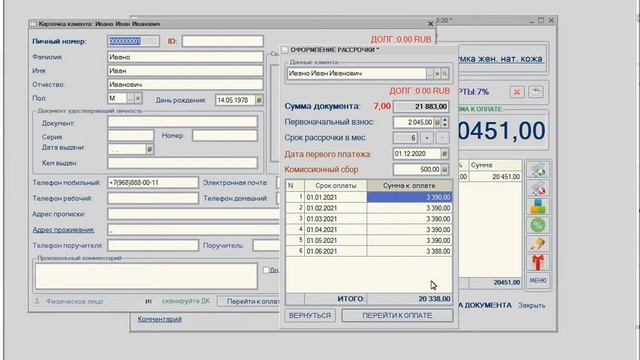Screen dimensions: 640x360
Task: Click the Имя input field
Action: pos(185,71)
